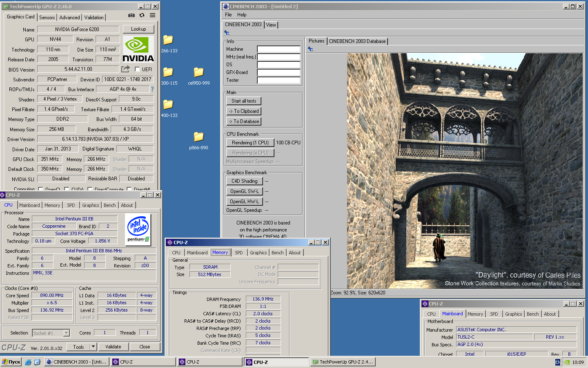
Task: Click the To Database button
Action: pyautogui.click(x=244, y=121)
